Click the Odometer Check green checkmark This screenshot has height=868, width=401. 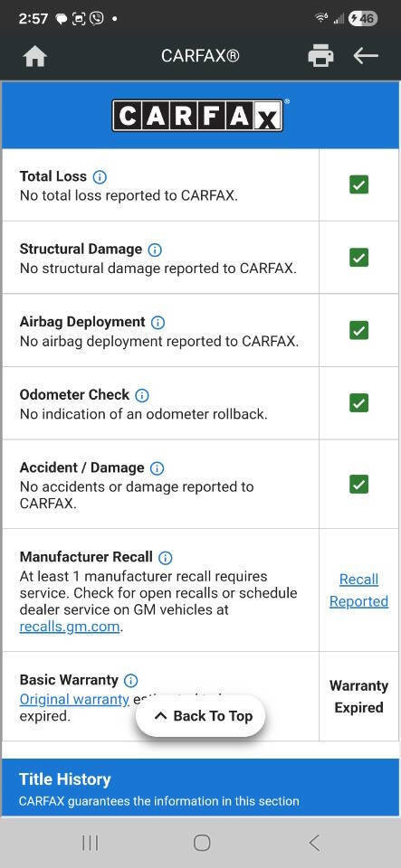358,402
